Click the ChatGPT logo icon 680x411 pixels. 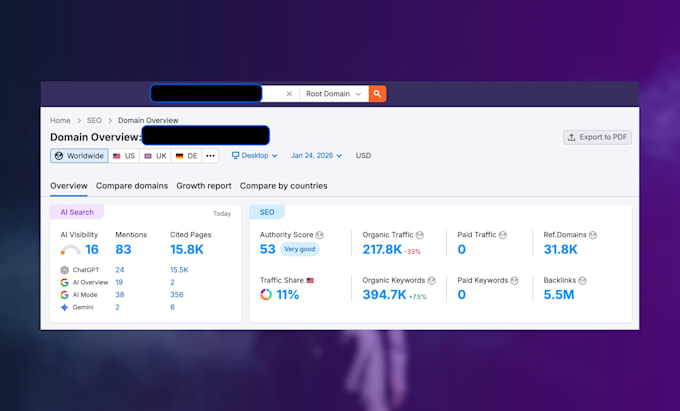point(65,270)
